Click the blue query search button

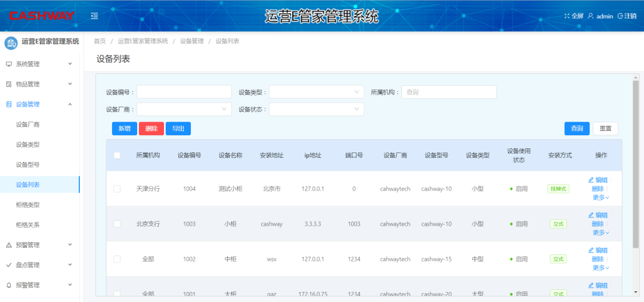pyautogui.click(x=577, y=129)
